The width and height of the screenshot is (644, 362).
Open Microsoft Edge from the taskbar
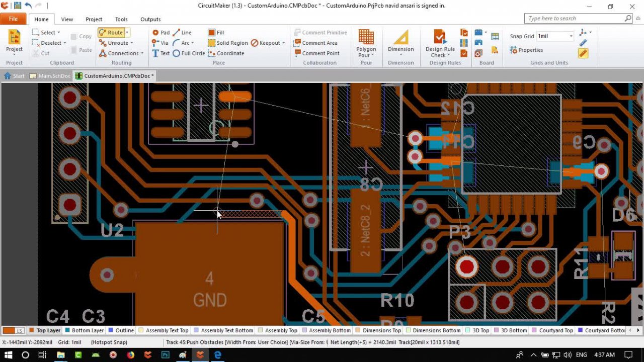point(217,355)
